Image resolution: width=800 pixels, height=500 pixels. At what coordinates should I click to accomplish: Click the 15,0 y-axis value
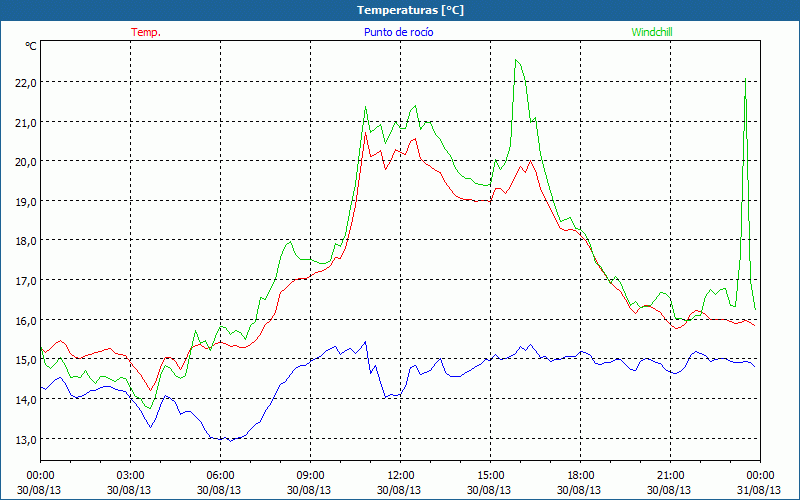[x=26, y=359]
